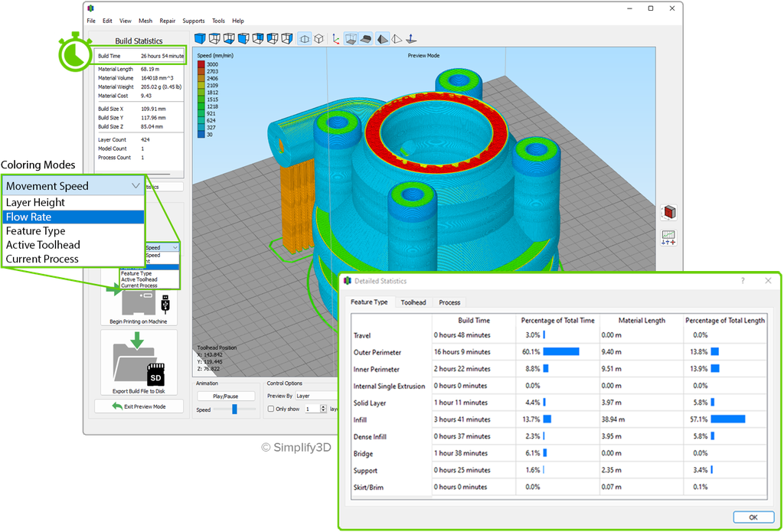Toggle the hollow pyramid display mode
The height and width of the screenshot is (532, 784).
(397, 38)
